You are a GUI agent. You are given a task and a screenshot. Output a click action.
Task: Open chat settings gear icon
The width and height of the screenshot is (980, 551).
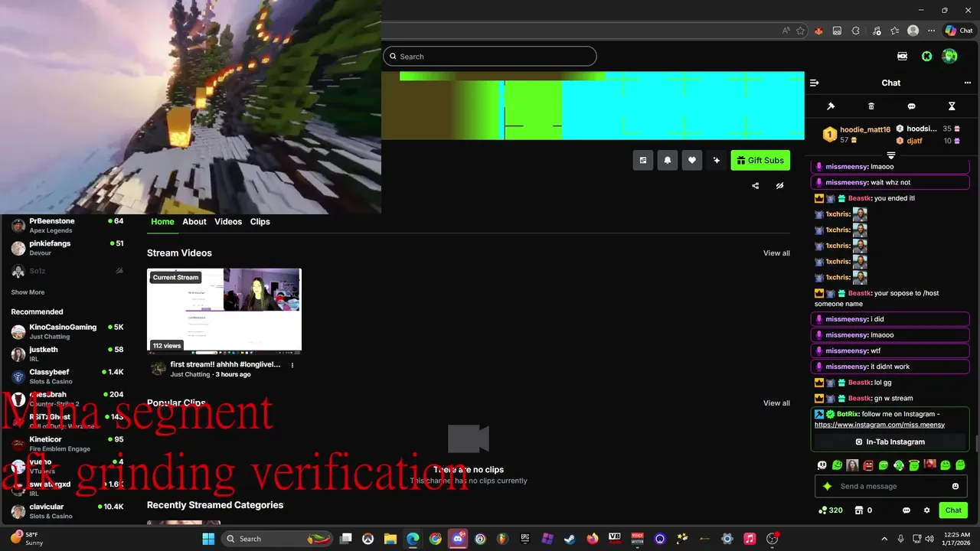[x=926, y=510]
